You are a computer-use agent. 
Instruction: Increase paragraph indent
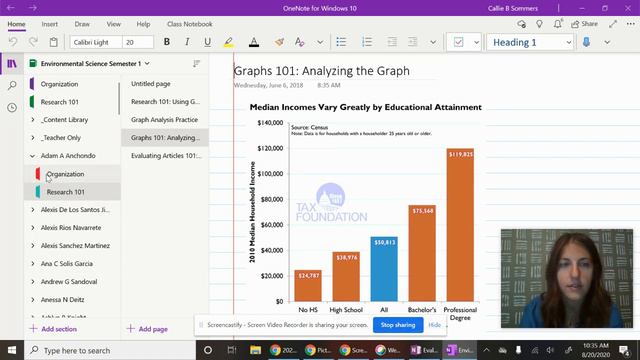click(x=413, y=42)
